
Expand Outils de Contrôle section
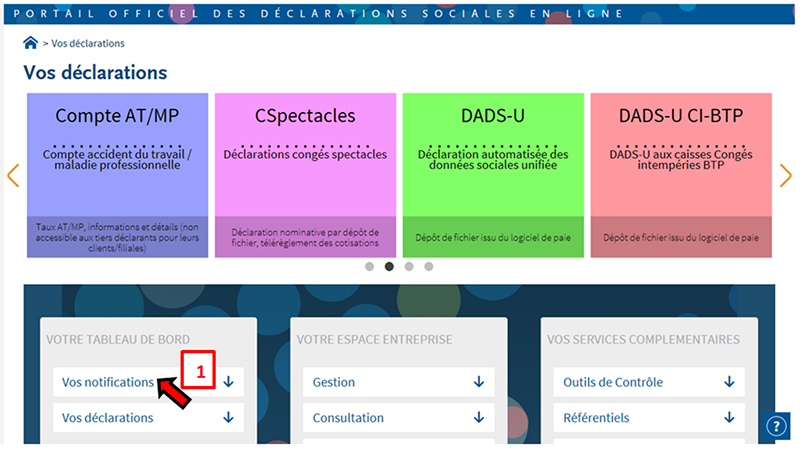coord(649,382)
